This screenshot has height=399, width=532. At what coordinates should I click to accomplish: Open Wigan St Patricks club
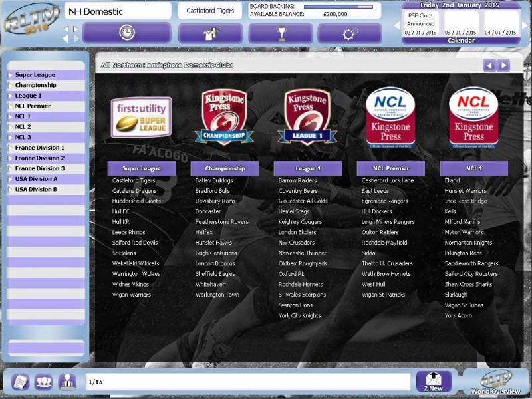click(383, 295)
